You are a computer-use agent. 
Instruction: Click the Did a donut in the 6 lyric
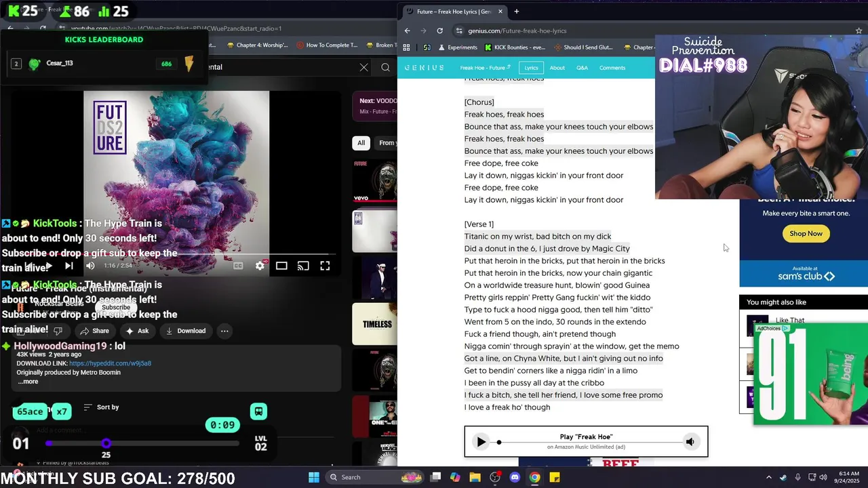(547, 249)
